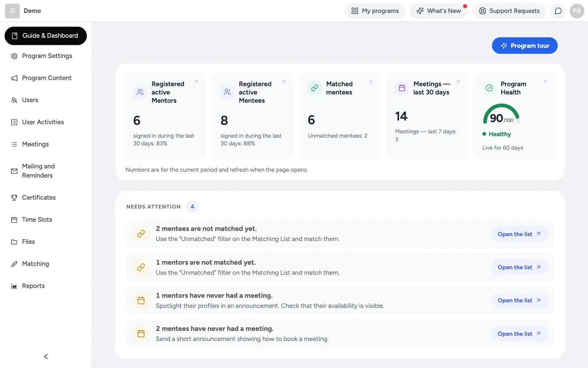The image size is (588, 368).
Task: Open Mailing and Reminders
Action: (46, 171)
